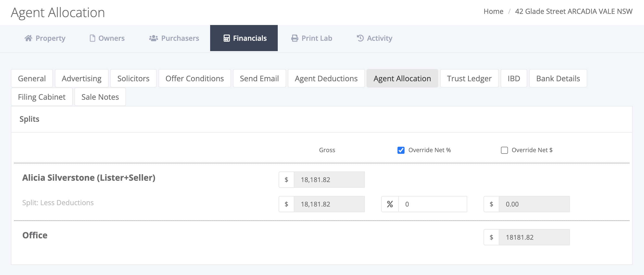The height and width of the screenshot is (275, 644).
Task: Switch to the Trust Ledger sub-tab
Action: click(x=469, y=79)
